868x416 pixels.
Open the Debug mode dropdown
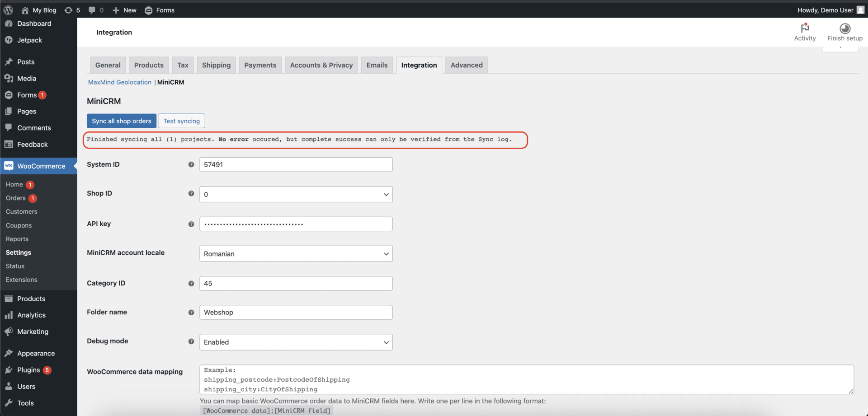point(296,342)
